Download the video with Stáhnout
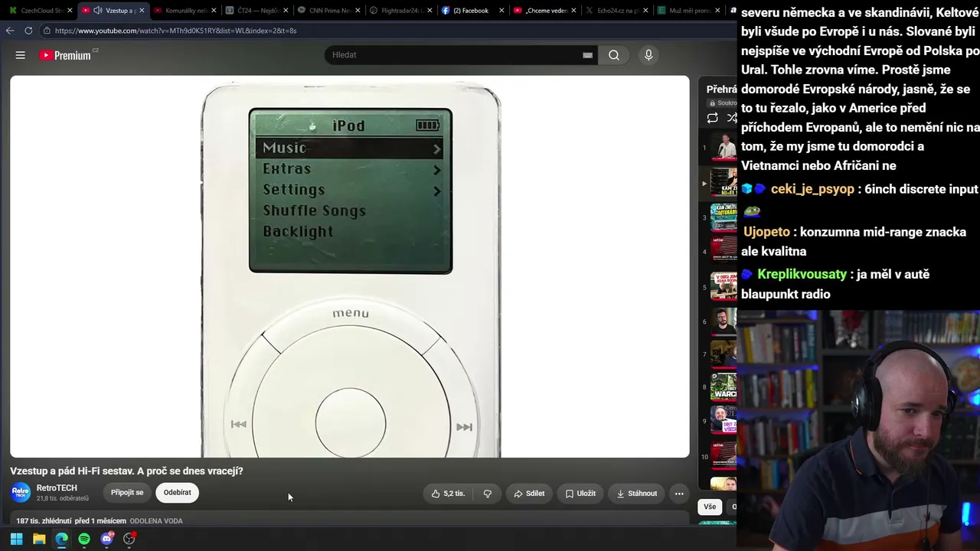The width and height of the screenshot is (980, 551). 637,494
